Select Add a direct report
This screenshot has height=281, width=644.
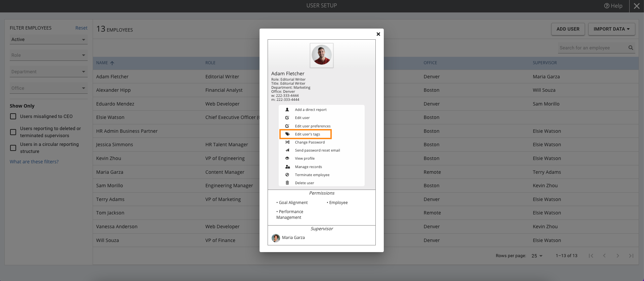point(311,110)
